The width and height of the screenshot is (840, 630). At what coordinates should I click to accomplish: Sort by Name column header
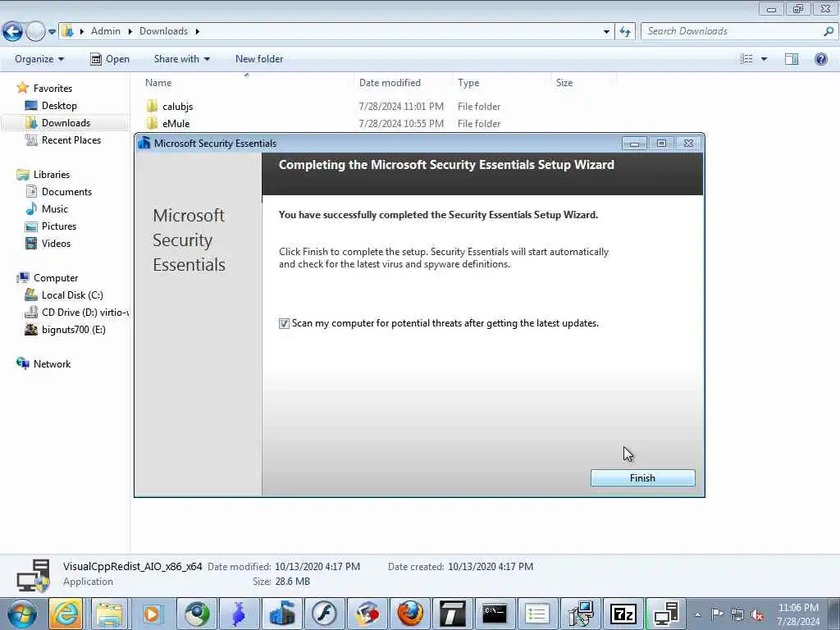pyautogui.click(x=158, y=83)
